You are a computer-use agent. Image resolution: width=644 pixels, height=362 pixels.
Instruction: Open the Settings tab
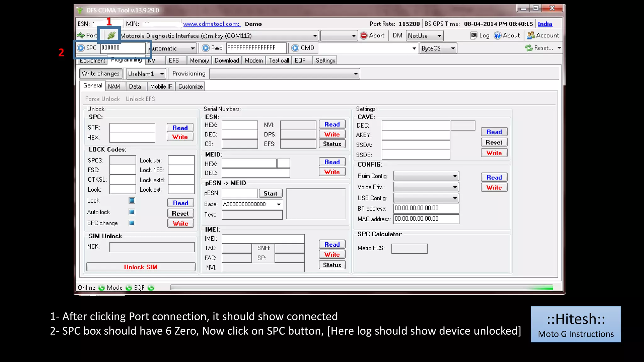pyautogui.click(x=325, y=60)
